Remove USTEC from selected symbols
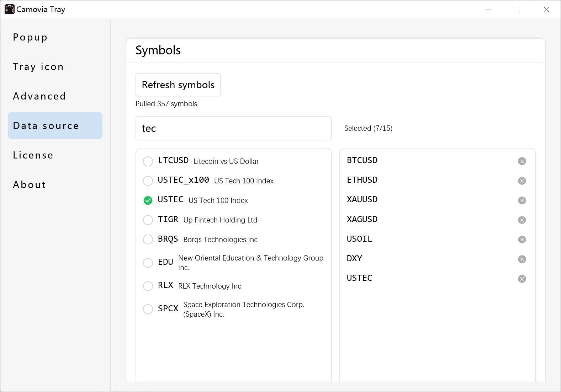 tap(522, 279)
